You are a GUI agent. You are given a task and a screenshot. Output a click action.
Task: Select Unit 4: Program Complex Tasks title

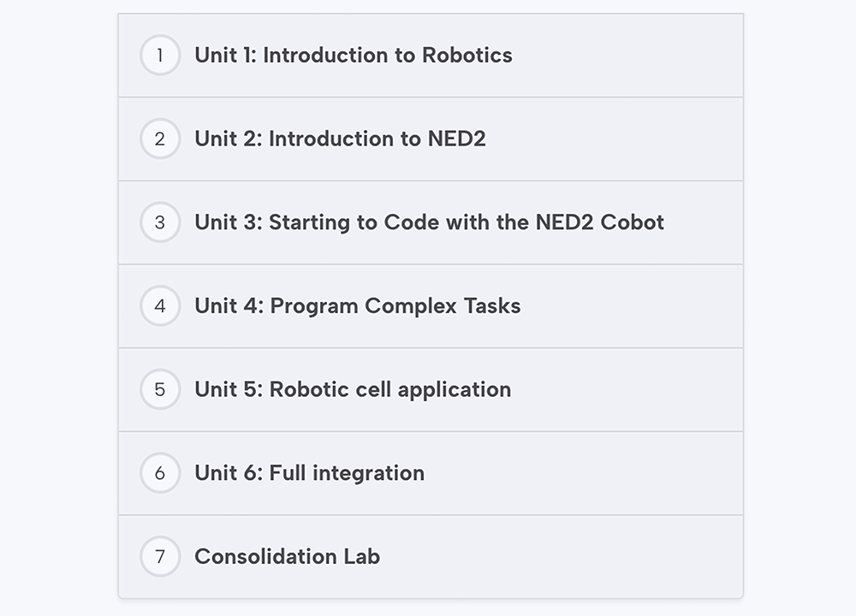(x=358, y=305)
